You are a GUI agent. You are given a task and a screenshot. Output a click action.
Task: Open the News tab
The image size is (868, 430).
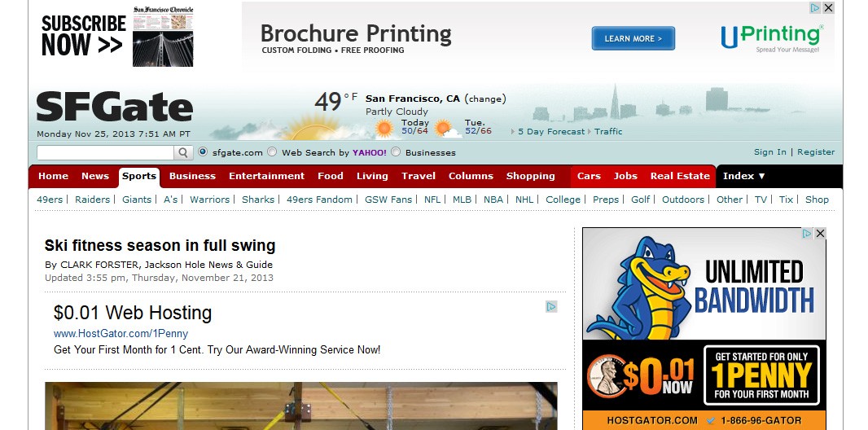tap(95, 176)
